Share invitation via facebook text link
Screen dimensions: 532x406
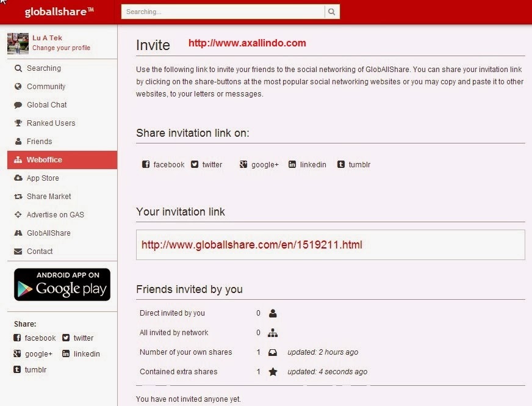coord(169,165)
